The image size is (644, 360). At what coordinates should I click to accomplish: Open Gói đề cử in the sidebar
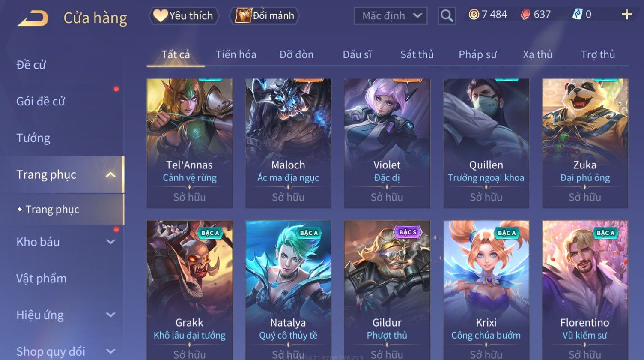pyautogui.click(x=41, y=102)
